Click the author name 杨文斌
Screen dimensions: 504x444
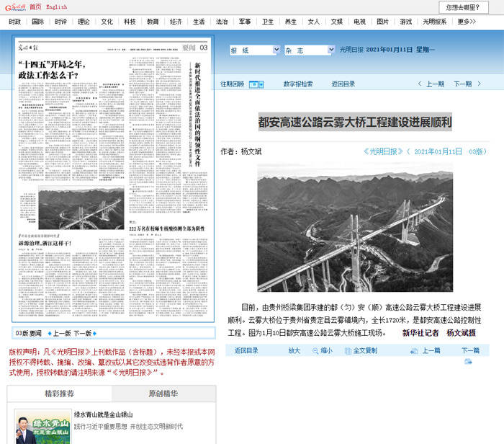(251, 151)
